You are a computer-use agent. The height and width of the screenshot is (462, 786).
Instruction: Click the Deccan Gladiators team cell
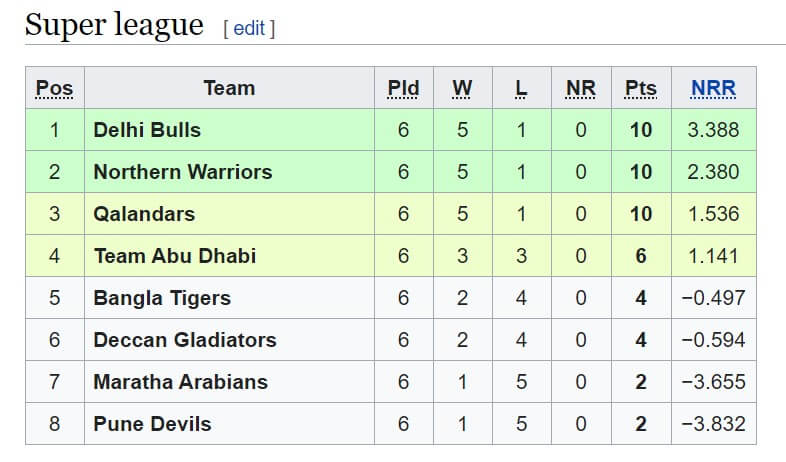[x=229, y=340]
